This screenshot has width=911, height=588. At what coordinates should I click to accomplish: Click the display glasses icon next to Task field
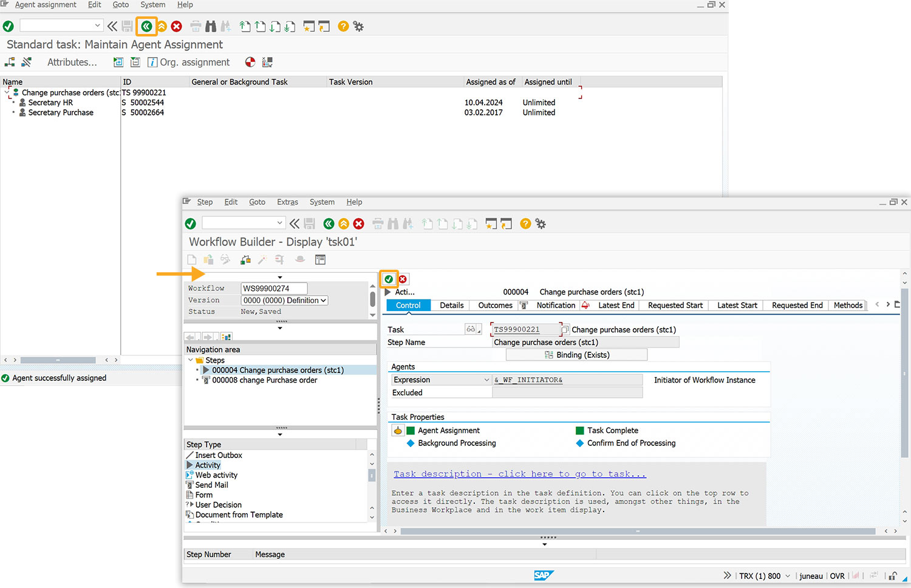coord(471,329)
